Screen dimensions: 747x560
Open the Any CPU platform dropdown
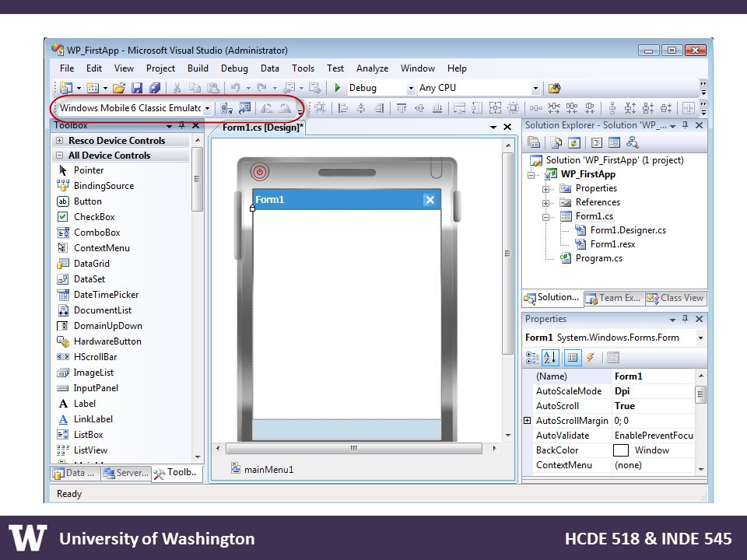point(535,88)
